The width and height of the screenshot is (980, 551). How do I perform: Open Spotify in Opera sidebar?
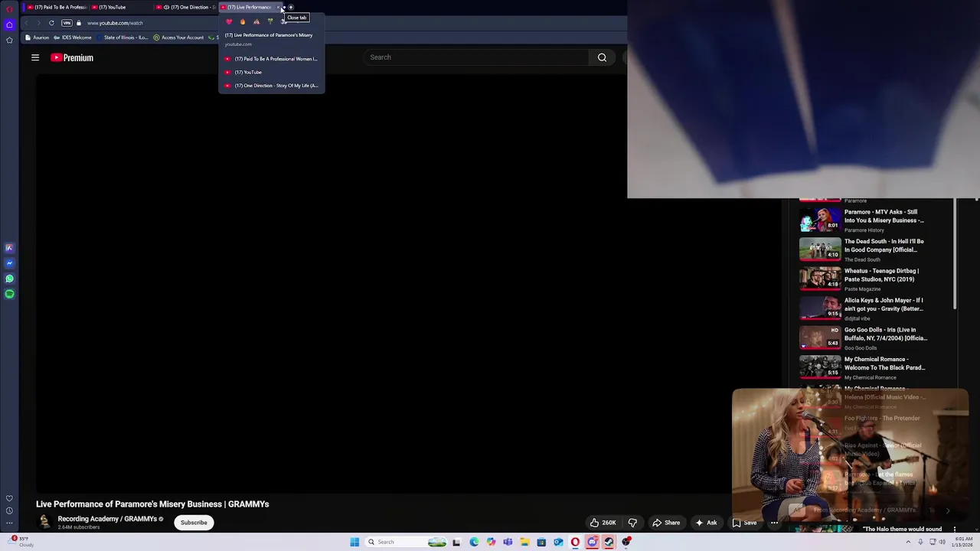point(9,294)
